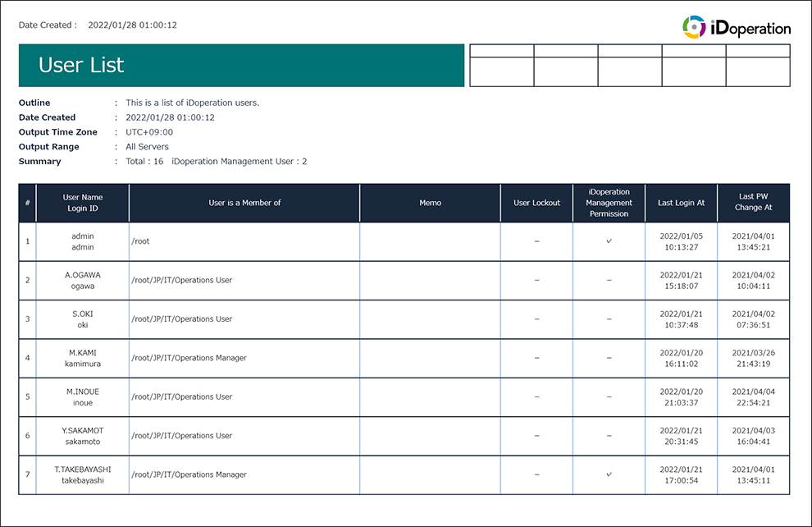
Task: Click the iDoperation Management Permission header
Action: [609, 203]
